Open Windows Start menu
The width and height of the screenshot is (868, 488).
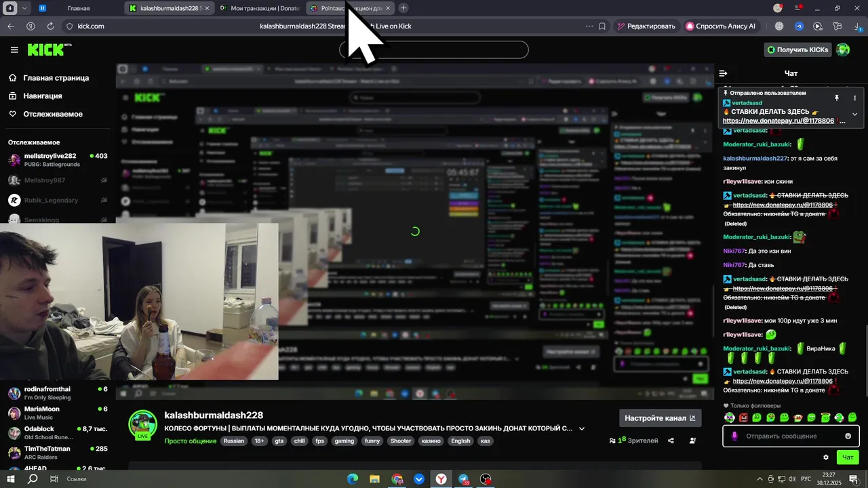coord(11,479)
